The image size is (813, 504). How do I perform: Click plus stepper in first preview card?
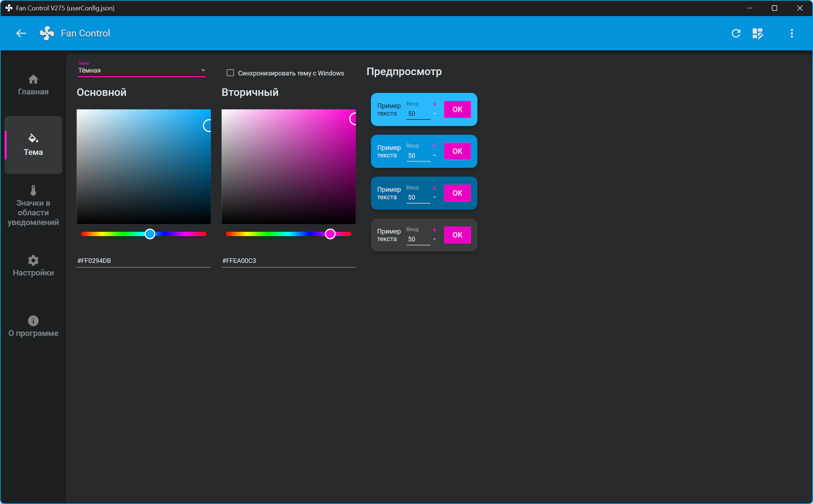point(434,104)
